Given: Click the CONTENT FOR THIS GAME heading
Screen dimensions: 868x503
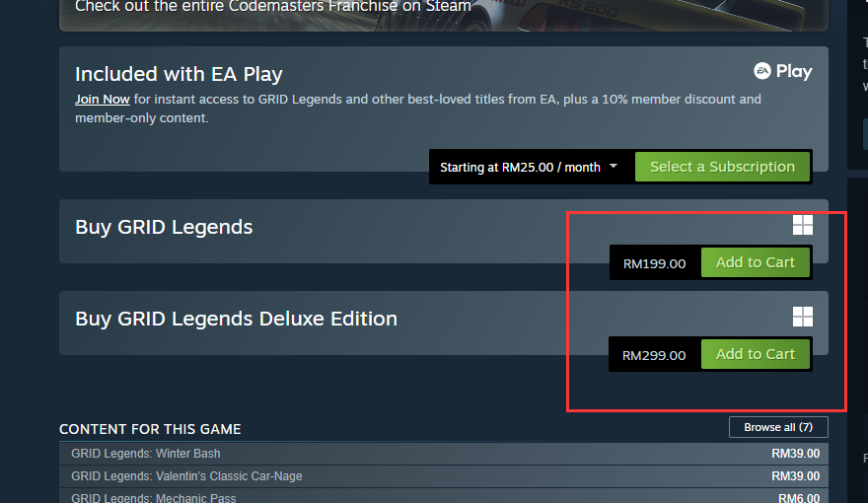Looking at the screenshot, I should 150,429.
